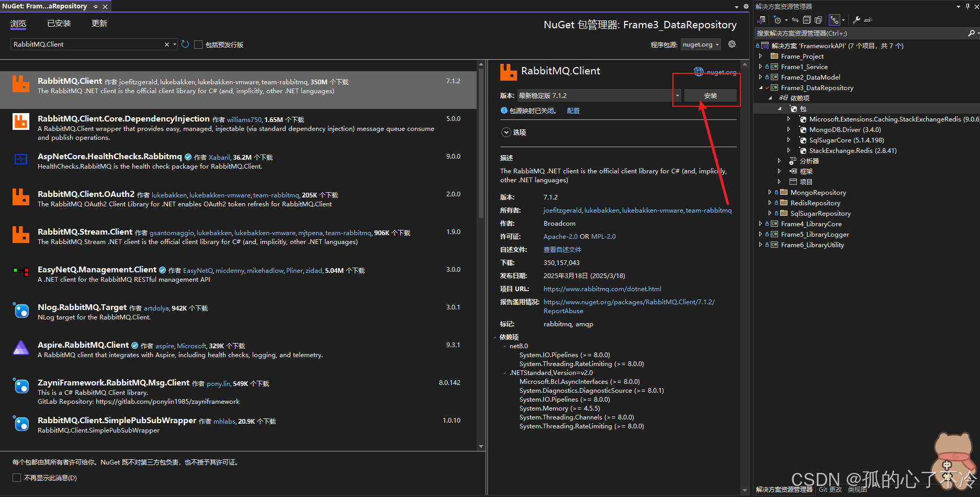Select the Nlog.RabbitMQ.Target package icon
Viewport: 980px width, 497px height.
click(21, 310)
